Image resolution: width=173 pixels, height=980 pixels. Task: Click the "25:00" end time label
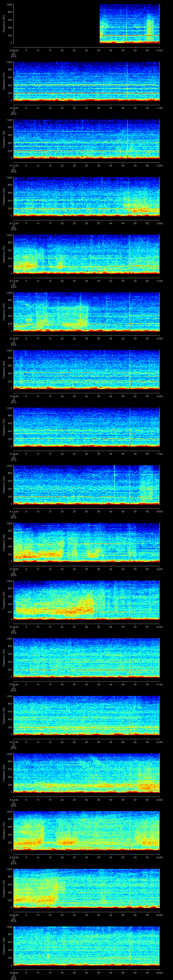pos(160,915)
